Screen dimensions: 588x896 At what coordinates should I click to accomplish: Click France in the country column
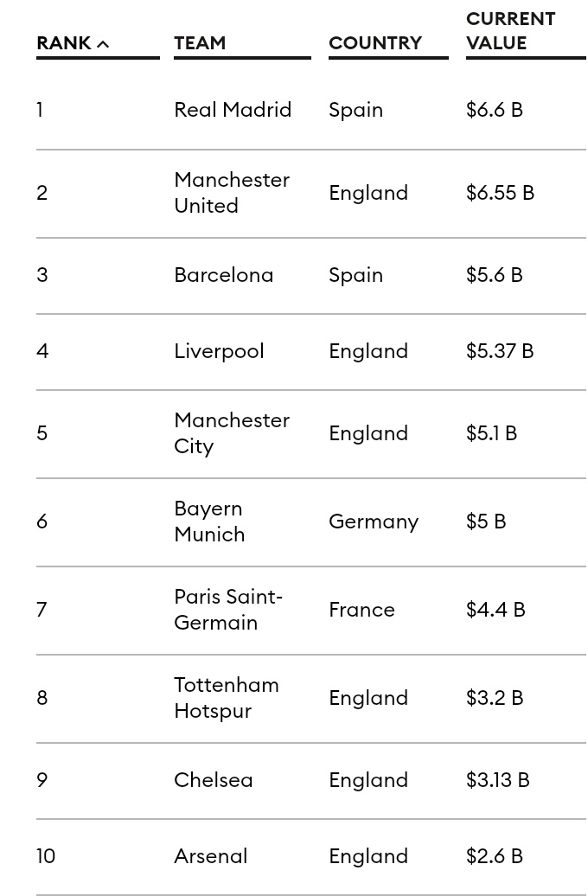coord(361,610)
